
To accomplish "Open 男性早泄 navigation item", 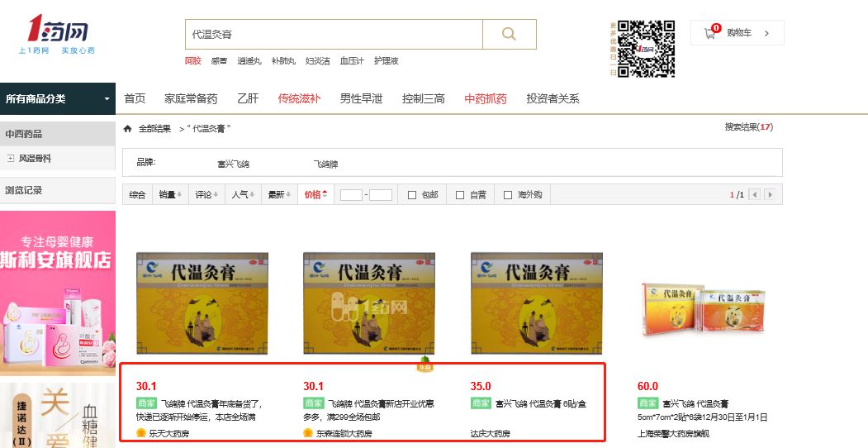I will tap(361, 98).
